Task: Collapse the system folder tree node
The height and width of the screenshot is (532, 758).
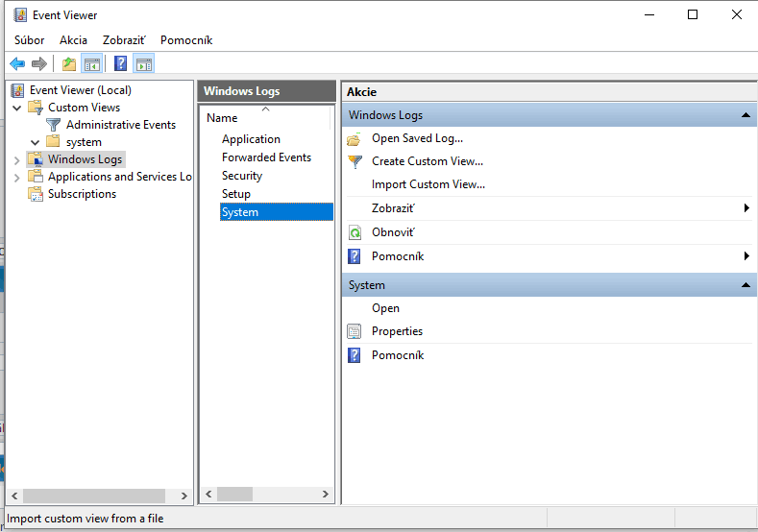Action: 35,142
